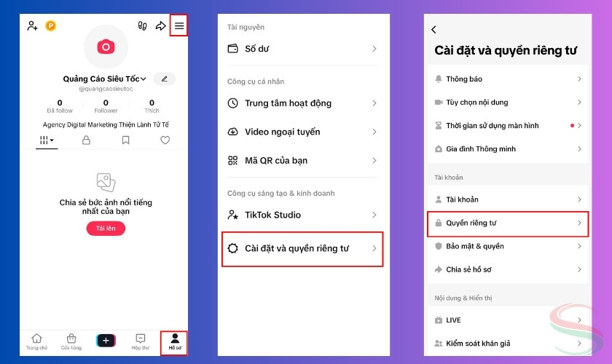Tap the person icon beside Tài khoản row

coord(439,199)
